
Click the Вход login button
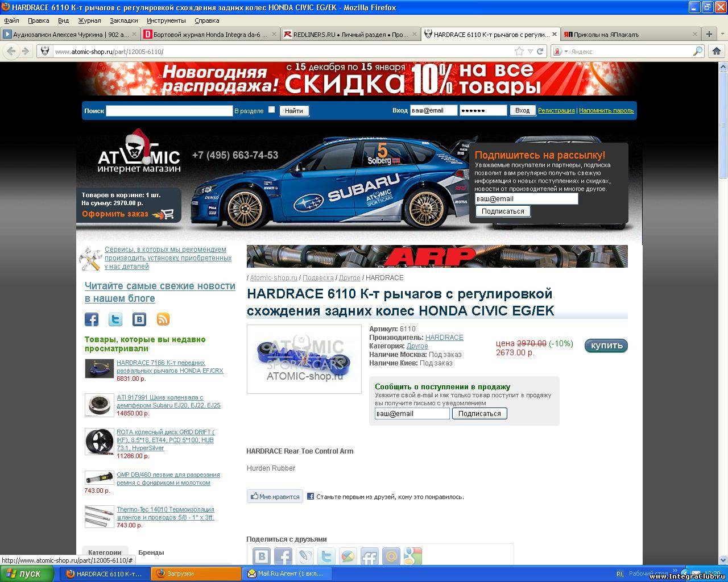(522, 111)
